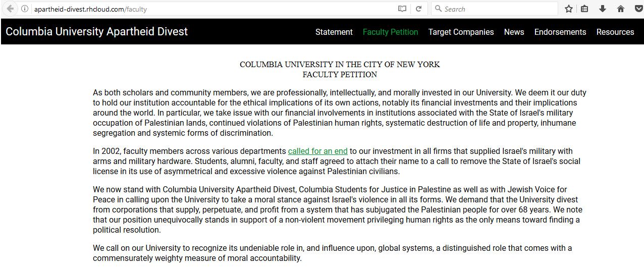The height and width of the screenshot is (271, 644).
Task: Bookmark this page with the star
Action: (569, 9)
